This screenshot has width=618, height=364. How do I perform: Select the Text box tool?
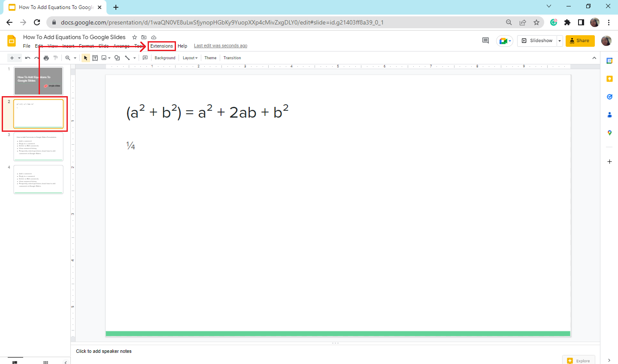(x=95, y=58)
